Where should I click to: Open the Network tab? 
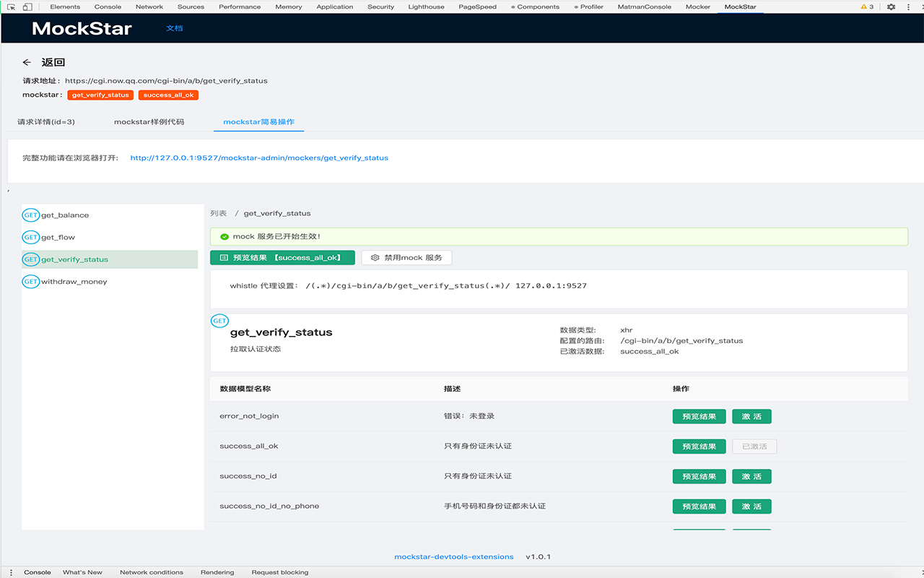coord(149,7)
